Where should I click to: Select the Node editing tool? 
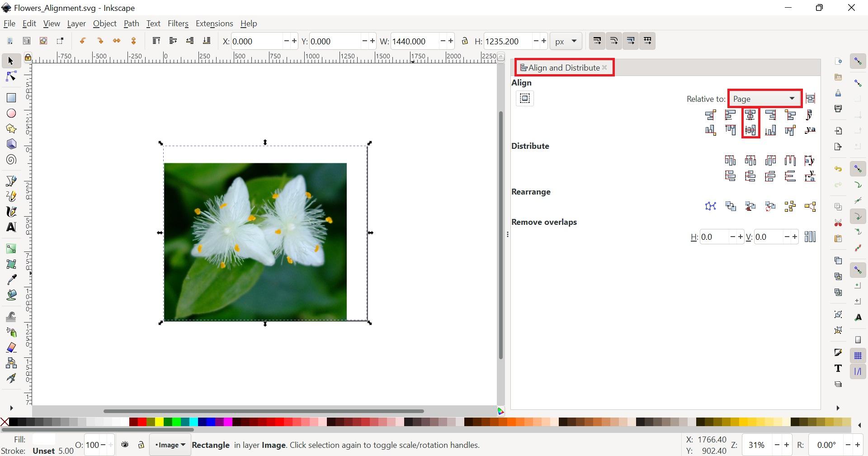pos(11,76)
